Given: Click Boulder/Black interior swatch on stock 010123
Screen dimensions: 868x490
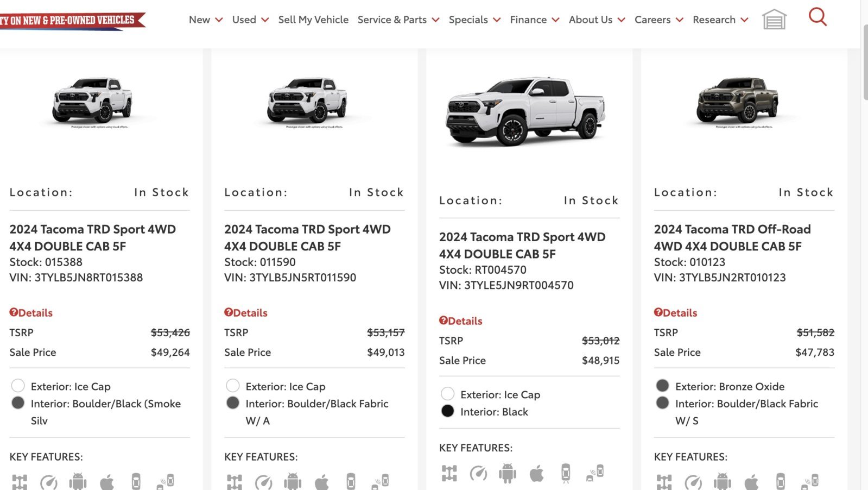Looking at the screenshot, I should 662,403.
